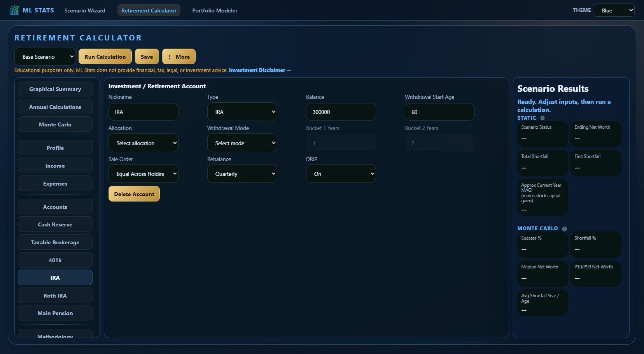
Task: Click the Static status indicator dot
Action: (542, 118)
